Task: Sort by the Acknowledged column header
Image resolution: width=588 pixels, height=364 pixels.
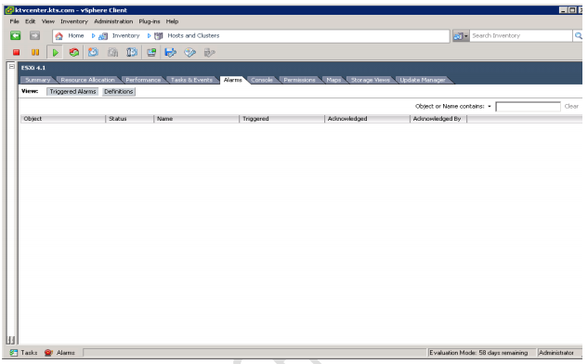Action: point(368,119)
